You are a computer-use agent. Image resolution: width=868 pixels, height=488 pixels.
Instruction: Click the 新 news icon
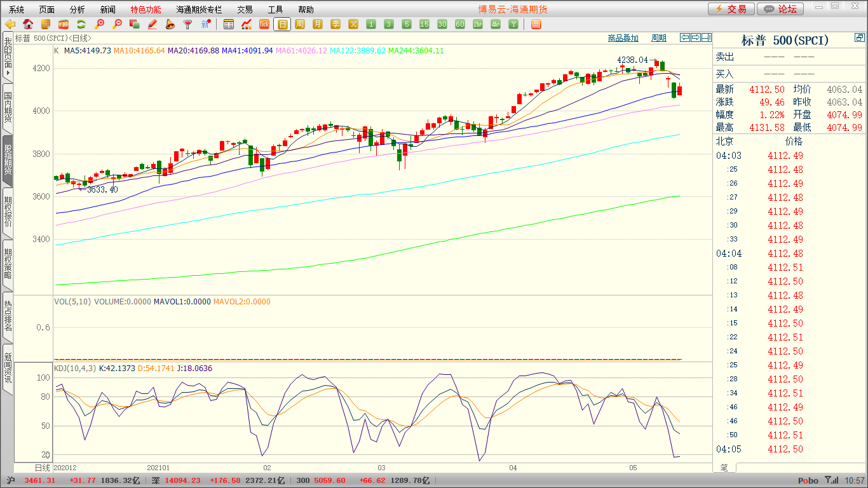pyautogui.click(x=205, y=24)
